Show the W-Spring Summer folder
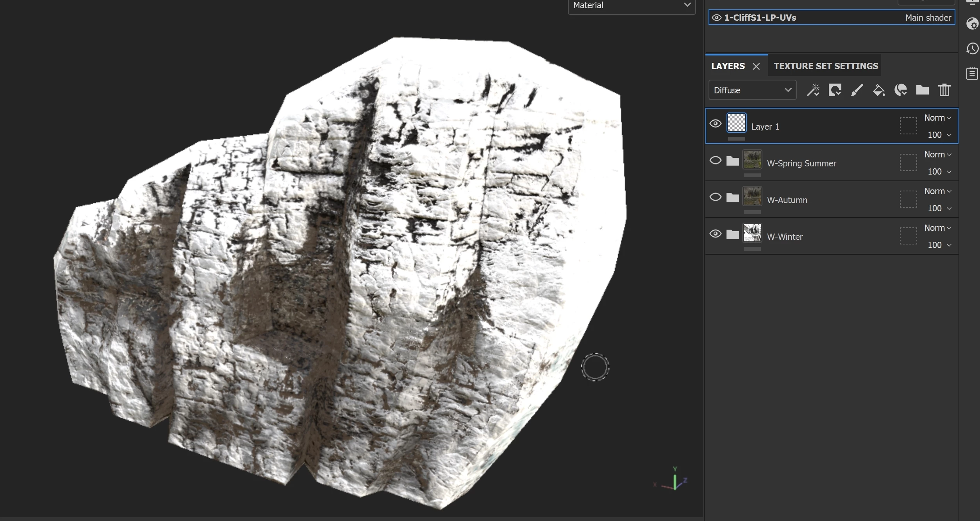This screenshot has height=521, width=980. click(x=715, y=161)
